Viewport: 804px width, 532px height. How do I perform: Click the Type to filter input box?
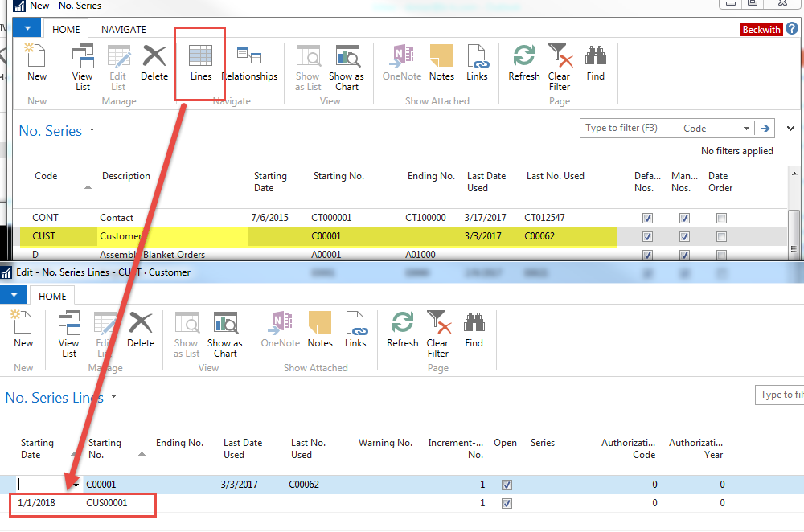[628, 129]
